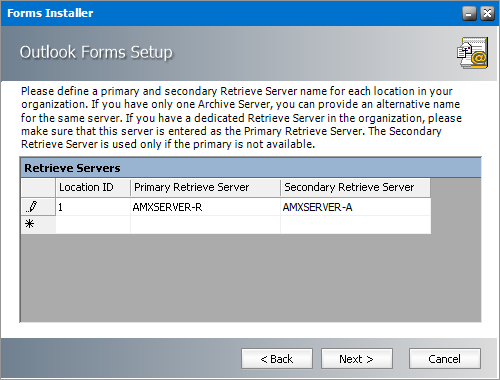Edit the Location ID cell value 1
The height and width of the screenshot is (380, 500).
coord(93,207)
